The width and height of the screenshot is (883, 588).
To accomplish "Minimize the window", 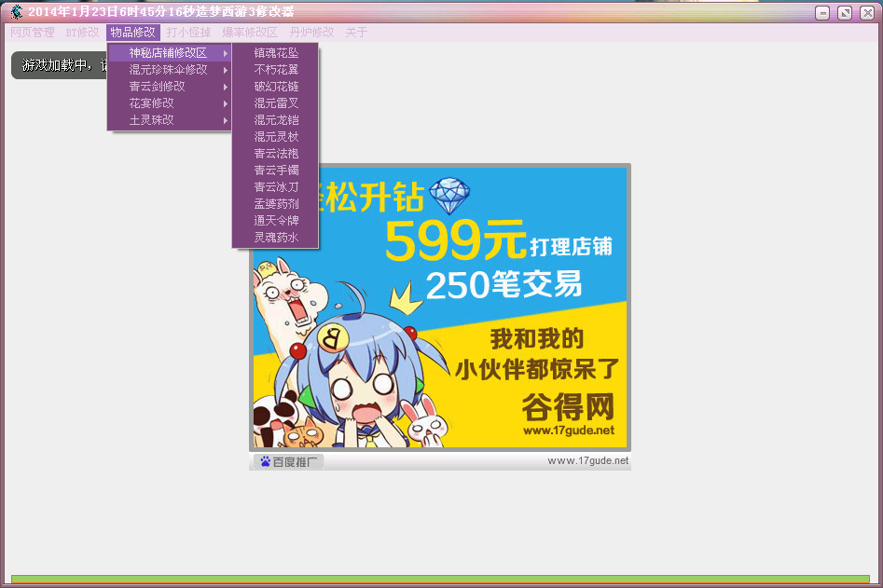I will coord(822,13).
